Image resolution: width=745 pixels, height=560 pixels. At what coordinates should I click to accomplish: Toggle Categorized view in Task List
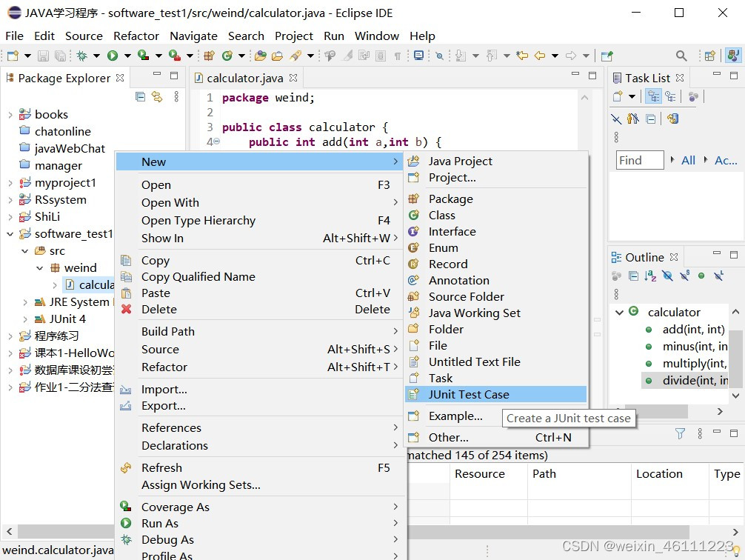(654, 96)
